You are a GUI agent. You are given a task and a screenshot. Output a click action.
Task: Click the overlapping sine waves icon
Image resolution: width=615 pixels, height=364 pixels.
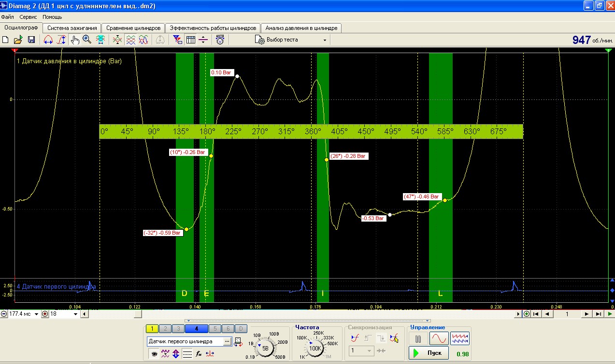143,40
